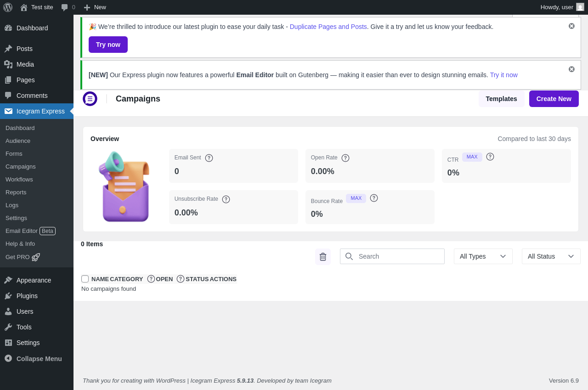Dismiss the Email Editor notice
The height and width of the screenshot is (390, 588).
571,69
